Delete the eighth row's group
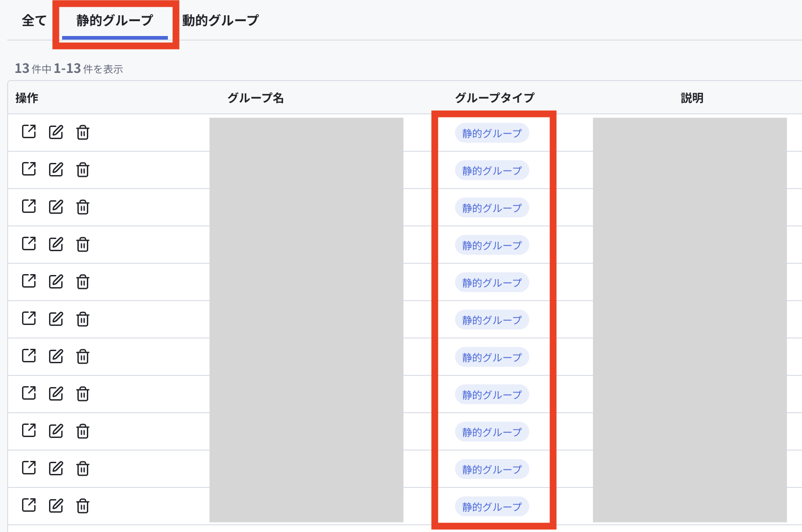The height and width of the screenshot is (532, 802). click(83, 394)
